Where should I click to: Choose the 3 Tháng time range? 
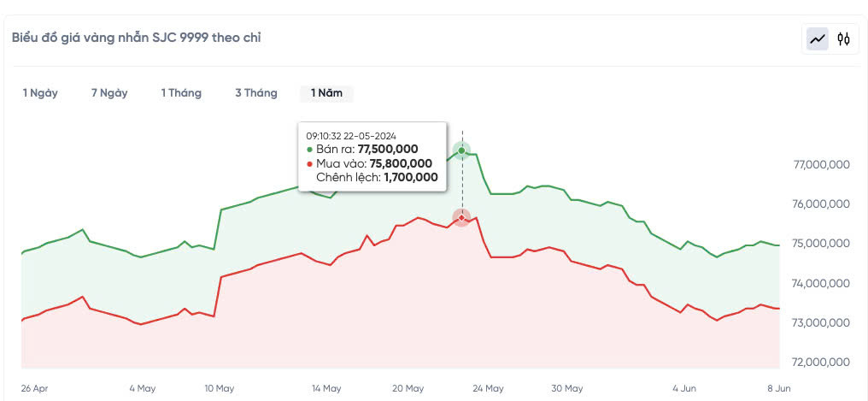coord(256,93)
